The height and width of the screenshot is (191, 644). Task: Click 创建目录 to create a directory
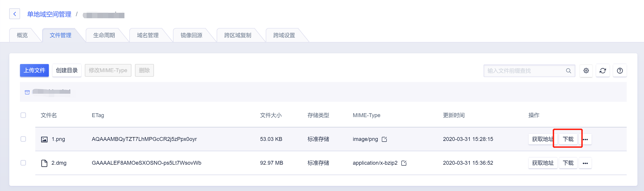67,70
